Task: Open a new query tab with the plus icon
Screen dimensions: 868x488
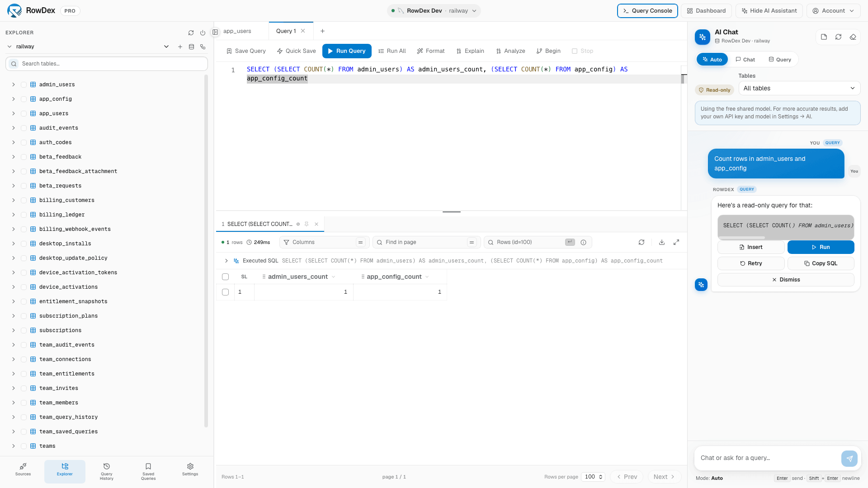Action: (322, 31)
